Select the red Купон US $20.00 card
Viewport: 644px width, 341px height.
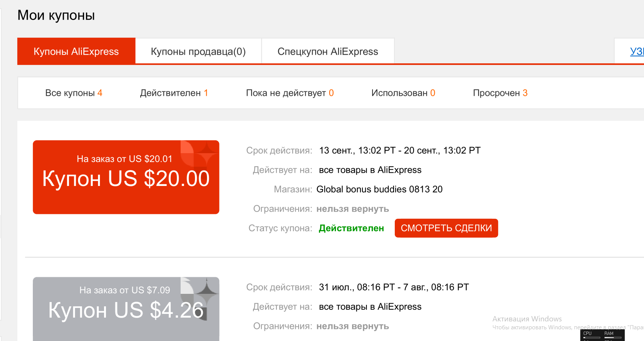(126, 177)
